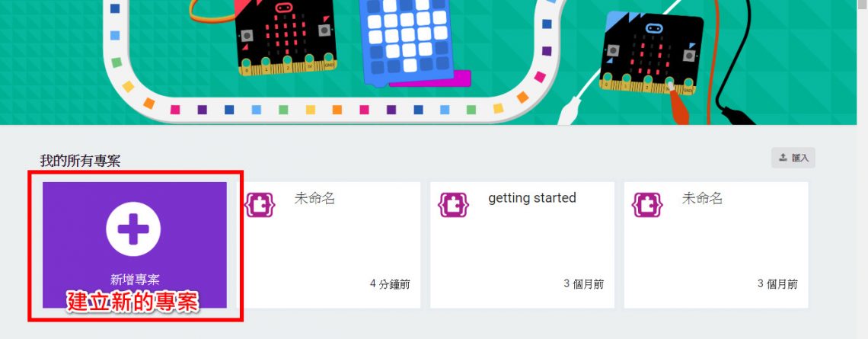The height and width of the screenshot is (339, 868).
Task: Click the page's vertical scrollbar track
Action: (863, 169)
